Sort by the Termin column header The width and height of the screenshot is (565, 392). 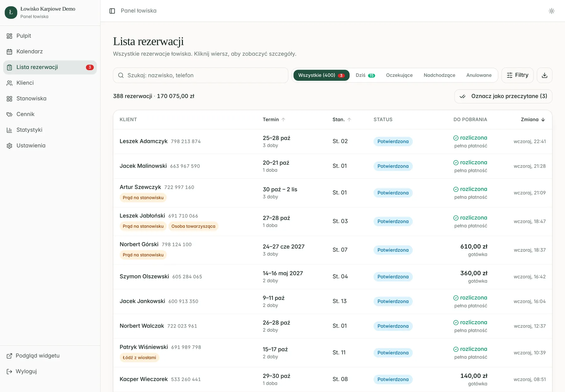pos(274,119)
